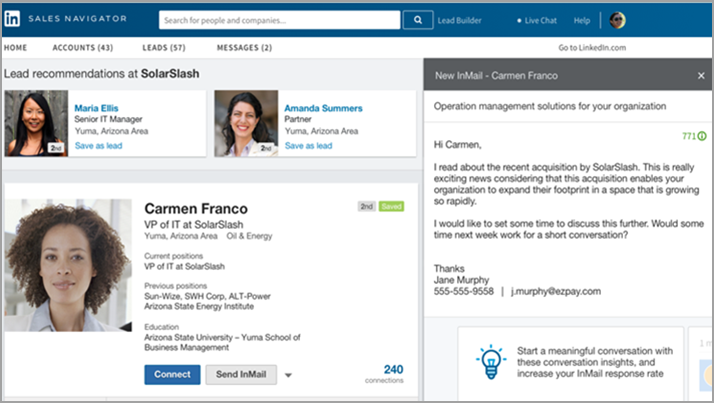The image size is (714, 403).
Task: Open the user profile avatar menu
Action: pos(617,20)
